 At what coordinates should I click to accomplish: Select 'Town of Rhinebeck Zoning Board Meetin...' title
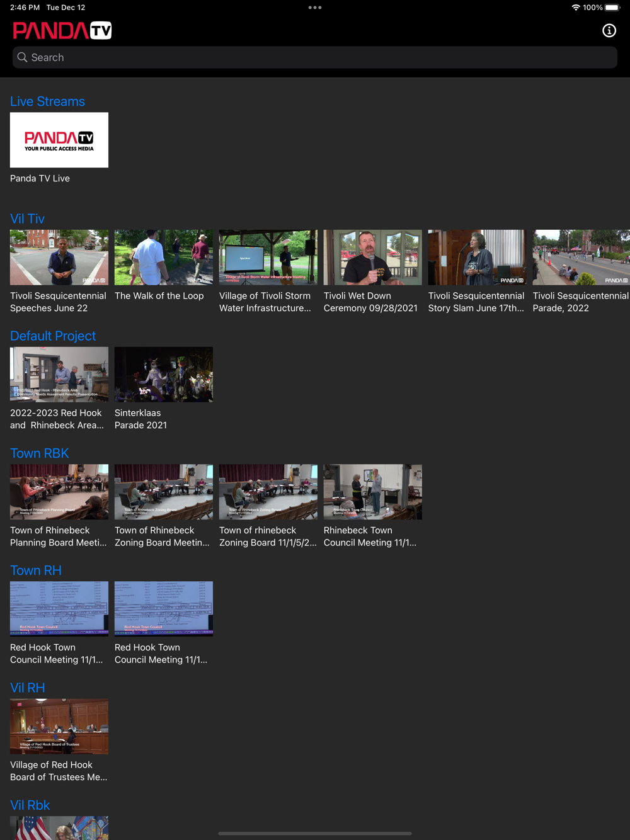[162, 536]
